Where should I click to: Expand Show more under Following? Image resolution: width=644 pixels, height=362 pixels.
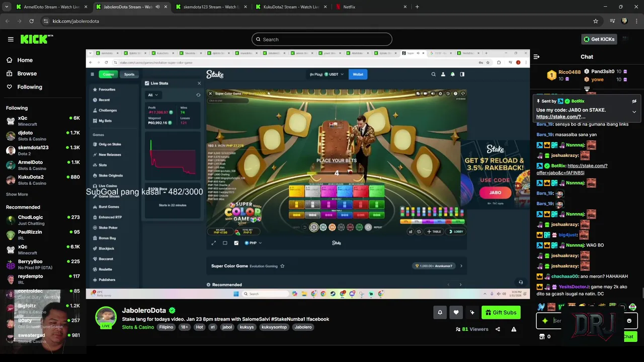click(17, 194)
